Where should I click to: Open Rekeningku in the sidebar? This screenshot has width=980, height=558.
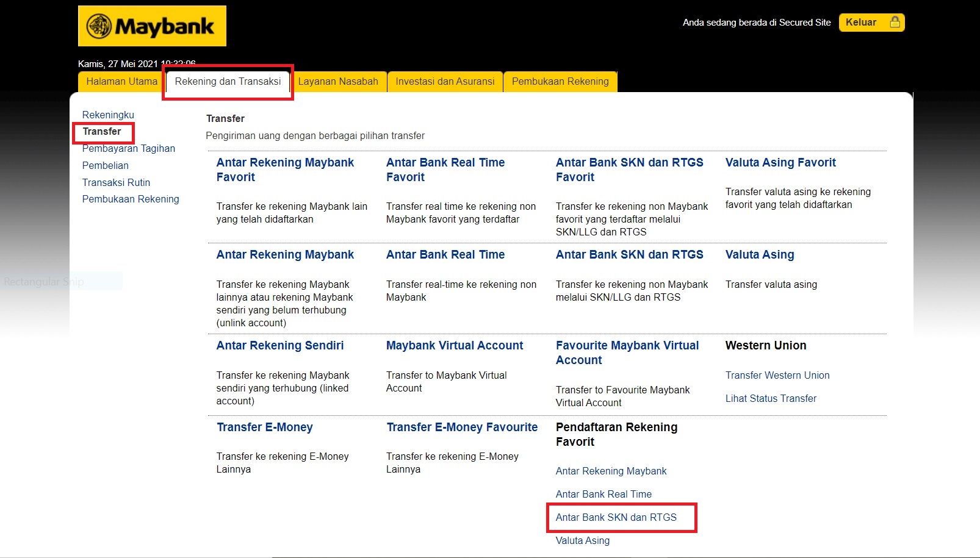pyautogui.click(x=108, y=115)
